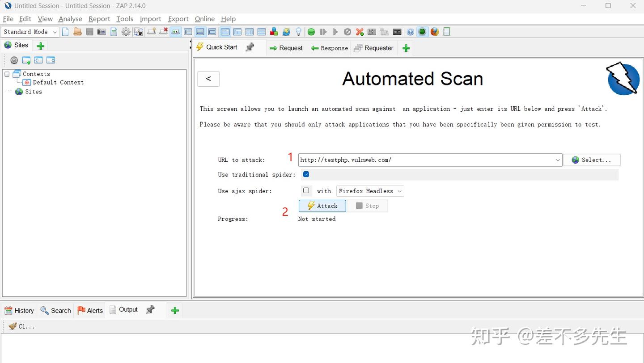
Task: Enable the ajax spider checkbox
Action: (x=306, y=191)
